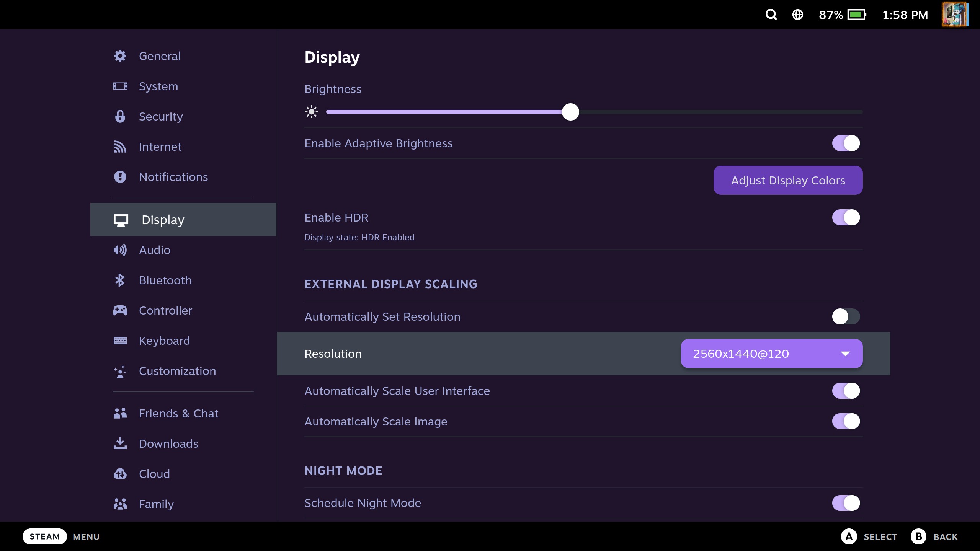Toggle Automatically Scale Image switch
980x551 pixels.
(846, 421)
